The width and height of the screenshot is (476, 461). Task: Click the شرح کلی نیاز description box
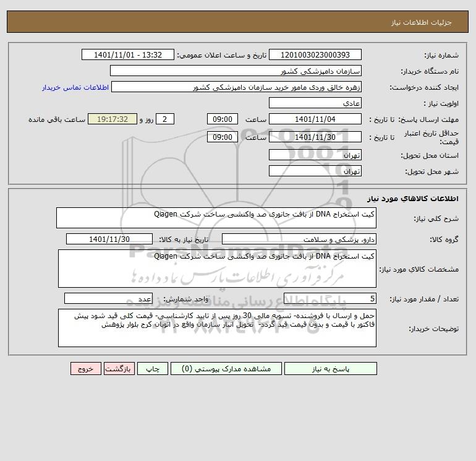(216, 218)
